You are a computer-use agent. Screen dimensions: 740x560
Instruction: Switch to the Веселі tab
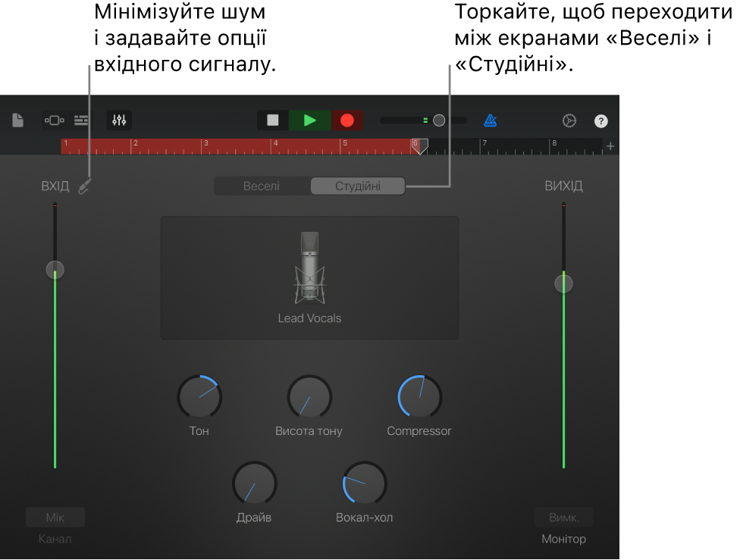[262, 186]
